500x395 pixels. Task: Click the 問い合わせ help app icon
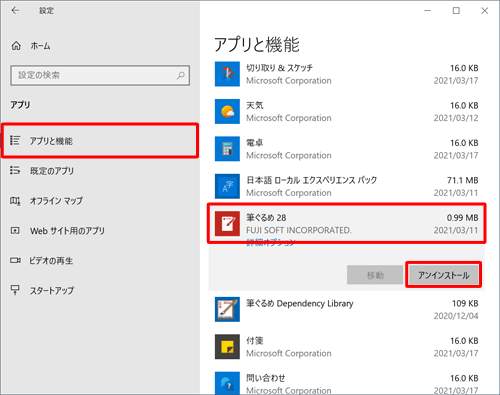[227, 383]
